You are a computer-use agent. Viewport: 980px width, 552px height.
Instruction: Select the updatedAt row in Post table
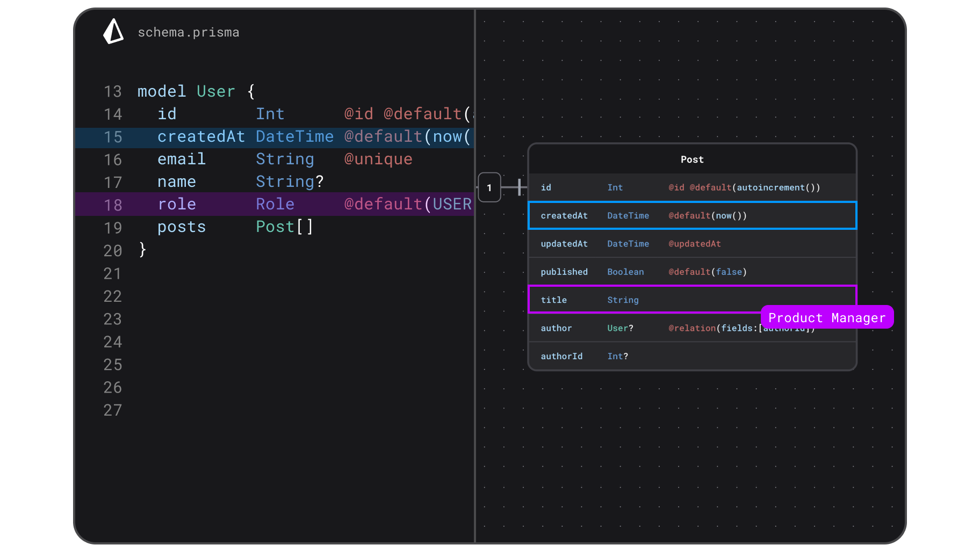pyautogui.click(x=692, y=244)
